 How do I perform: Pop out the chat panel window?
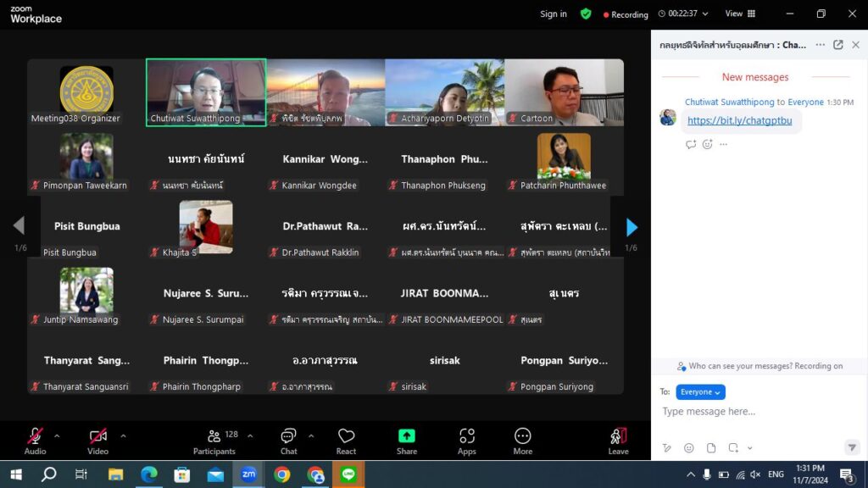click(837, 45)
